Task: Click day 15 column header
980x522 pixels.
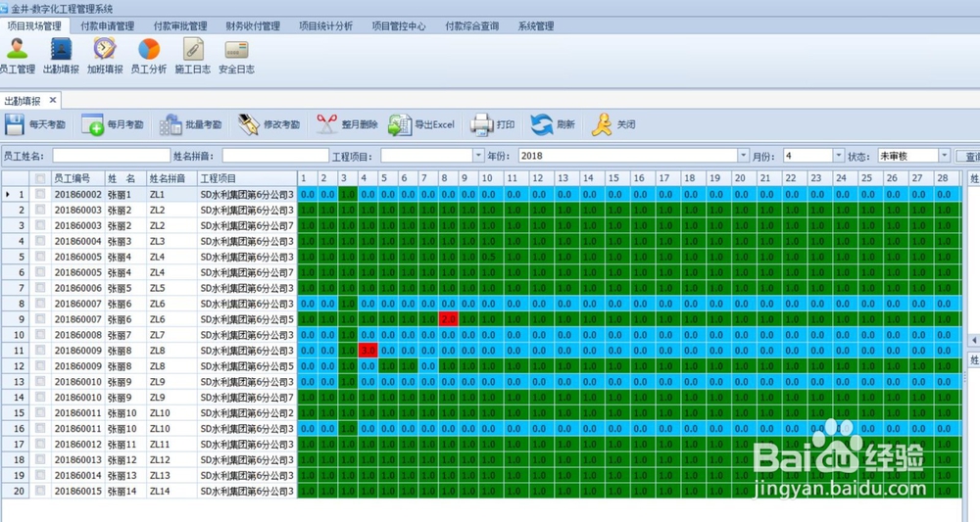Action: point(618,178)
